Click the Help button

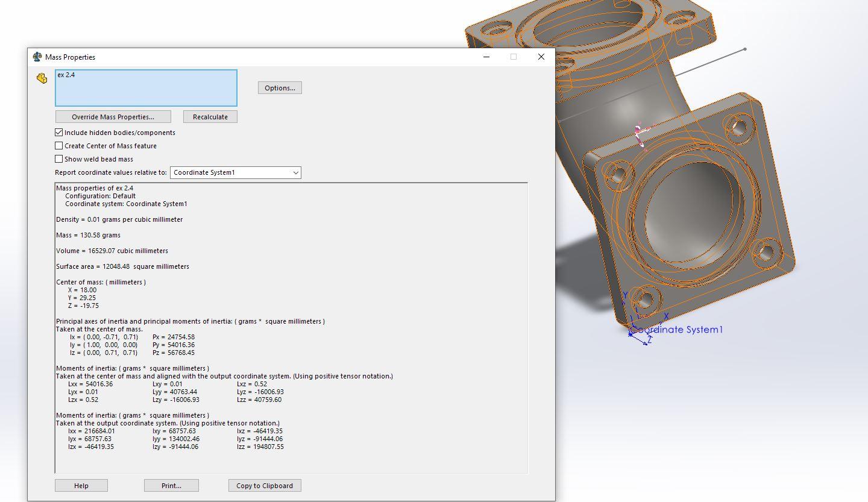(x=81, y=486)
